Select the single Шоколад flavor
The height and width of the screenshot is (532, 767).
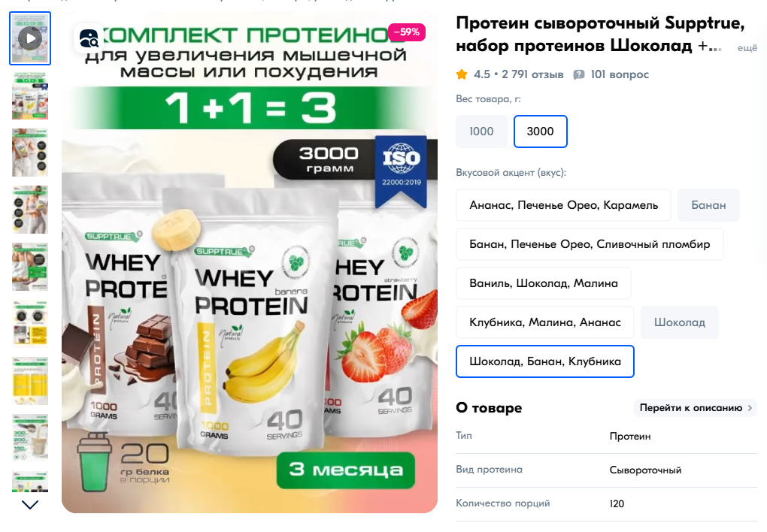pyautogui.click(x=680, y=322)
